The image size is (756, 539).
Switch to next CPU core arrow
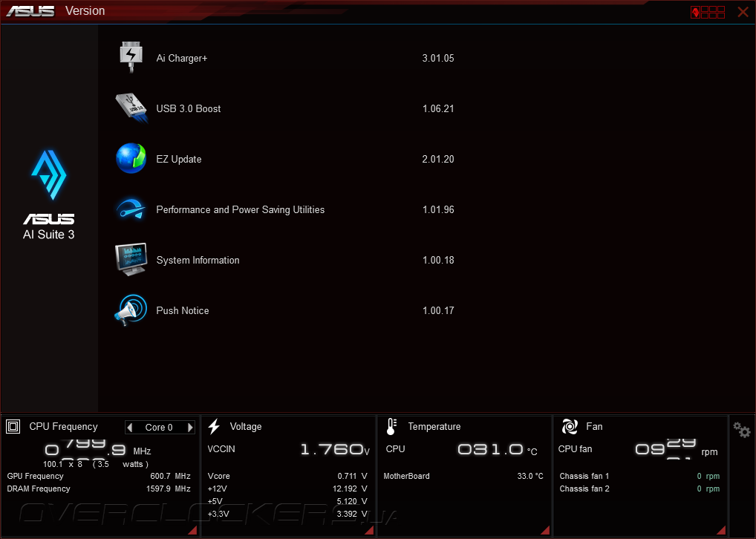pyautogui.click(x=190, y=427)
